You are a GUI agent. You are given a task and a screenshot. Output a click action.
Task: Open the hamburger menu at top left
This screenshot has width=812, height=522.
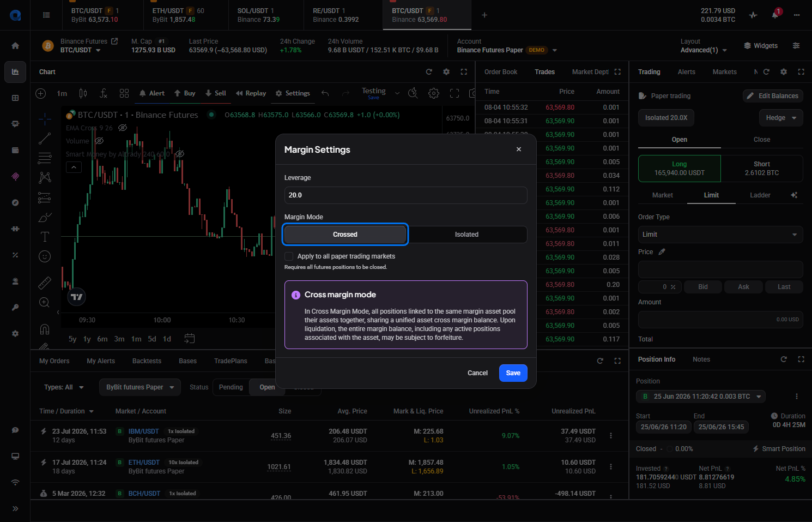point(46,15)
